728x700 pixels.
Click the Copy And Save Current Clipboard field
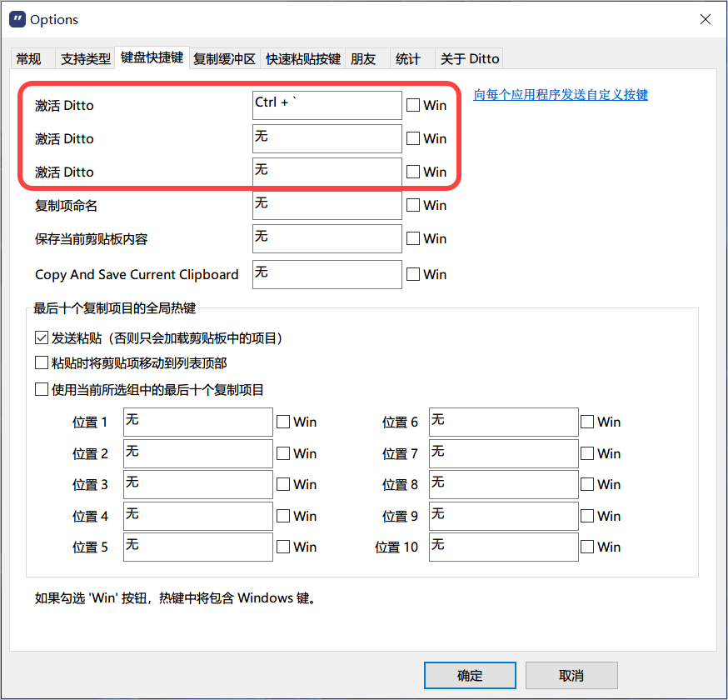point(327,274)
